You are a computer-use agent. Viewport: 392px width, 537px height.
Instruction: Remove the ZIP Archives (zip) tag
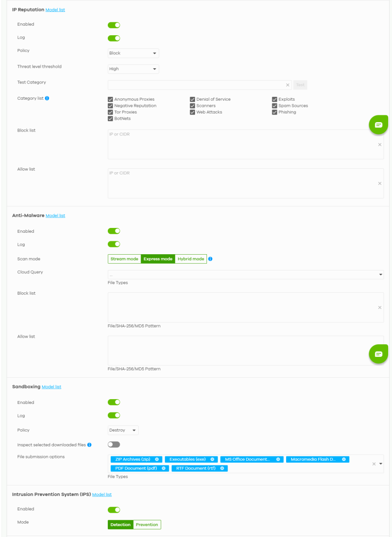click(157, 459)
